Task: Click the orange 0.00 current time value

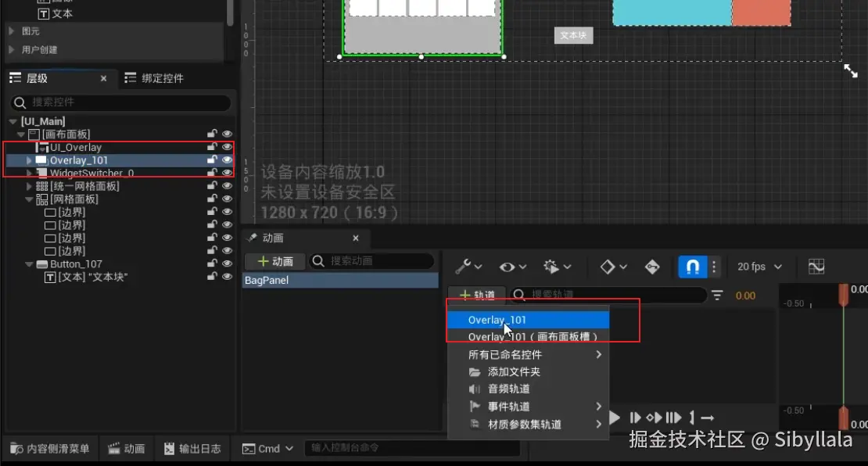Action: (745, 296)
